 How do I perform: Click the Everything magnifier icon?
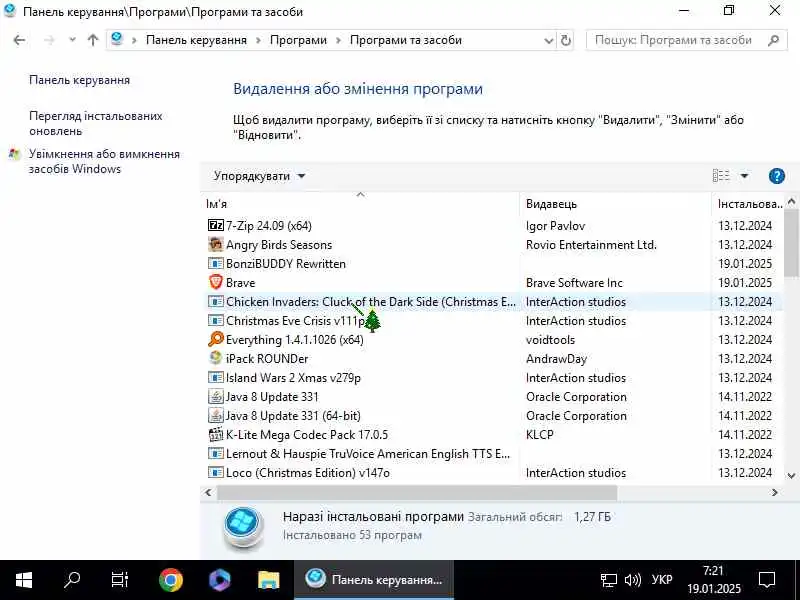point(216,339)
